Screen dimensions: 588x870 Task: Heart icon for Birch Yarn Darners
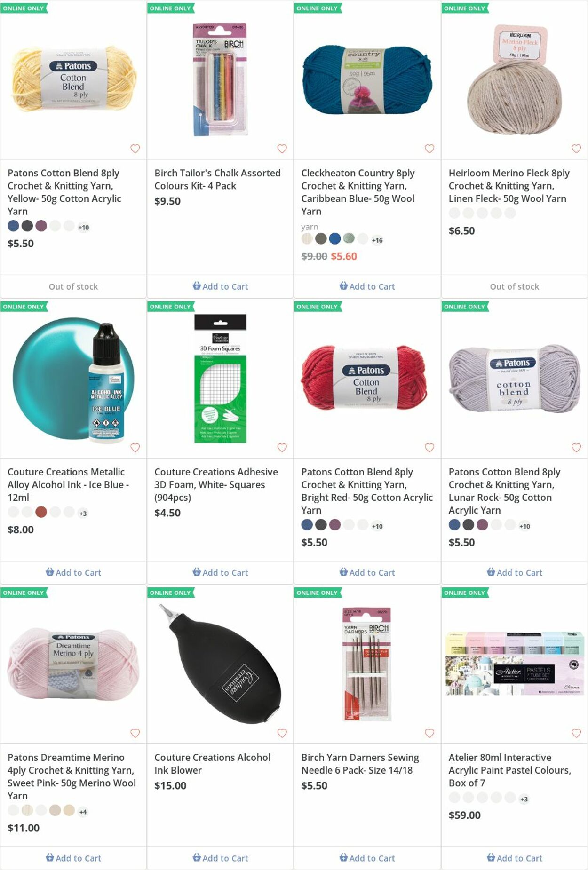tap(429, 733)
